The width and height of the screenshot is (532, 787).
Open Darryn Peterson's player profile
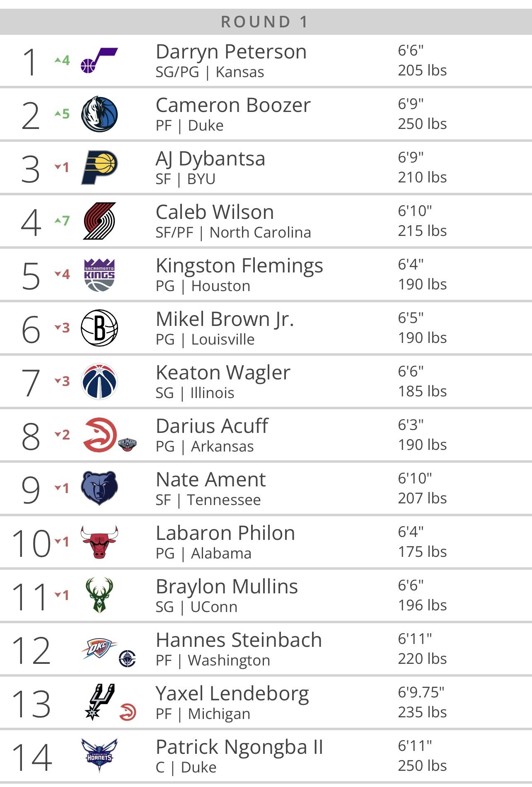(231, 52)
